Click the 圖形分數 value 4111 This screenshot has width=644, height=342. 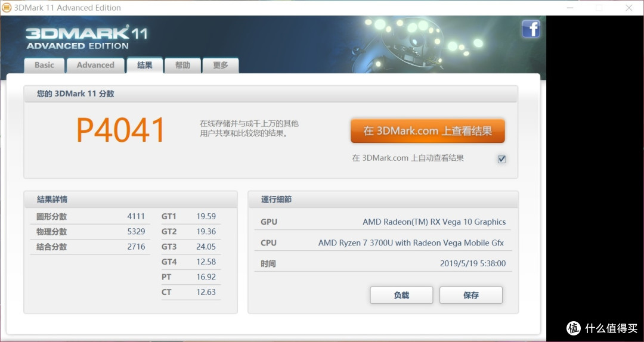tap(136, 216)
